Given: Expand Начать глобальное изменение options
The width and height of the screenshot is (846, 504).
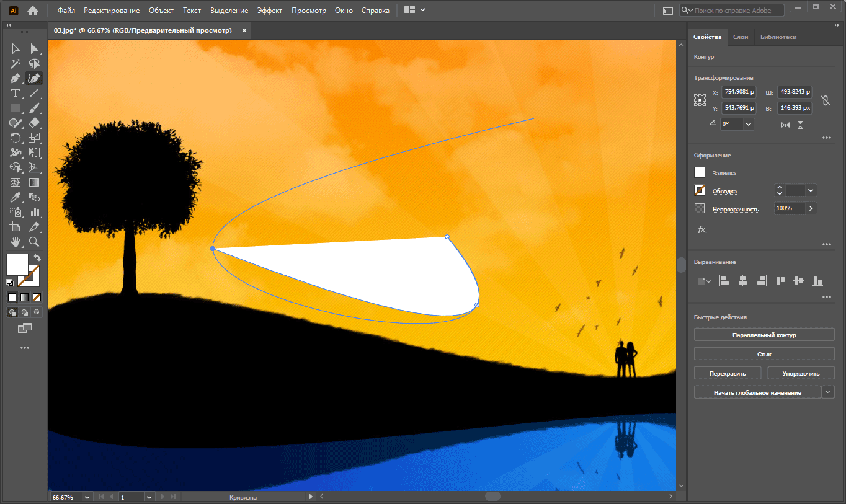Looking at the screenshot, I should pyautogui.click(x=827, y=392).
